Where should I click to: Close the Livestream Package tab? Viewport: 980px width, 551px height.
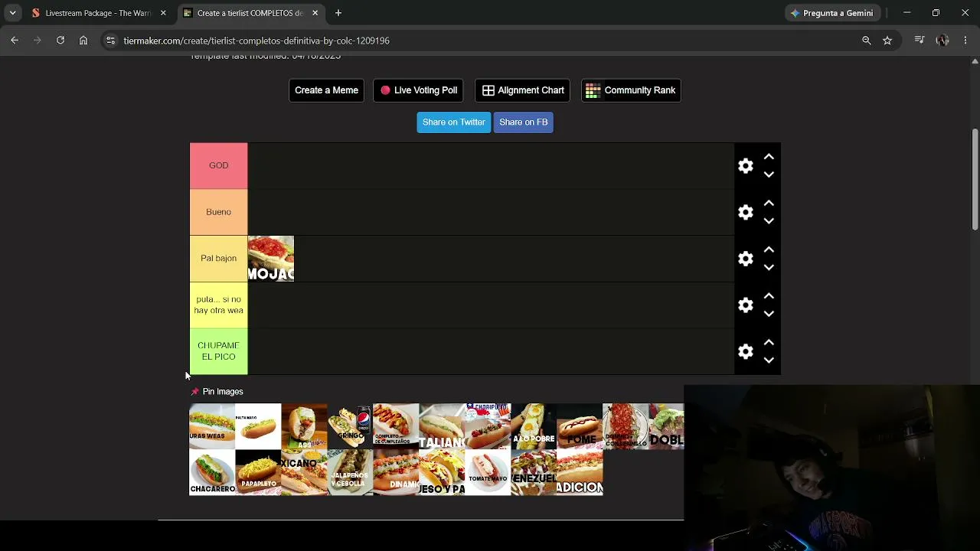pos(163,13)
